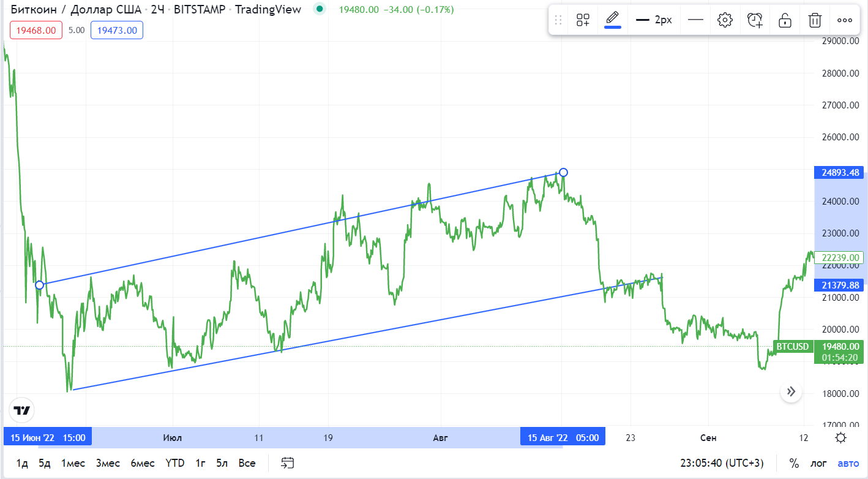
Task: Click the Сен label on time axis
Action: [x=708, y=437]
